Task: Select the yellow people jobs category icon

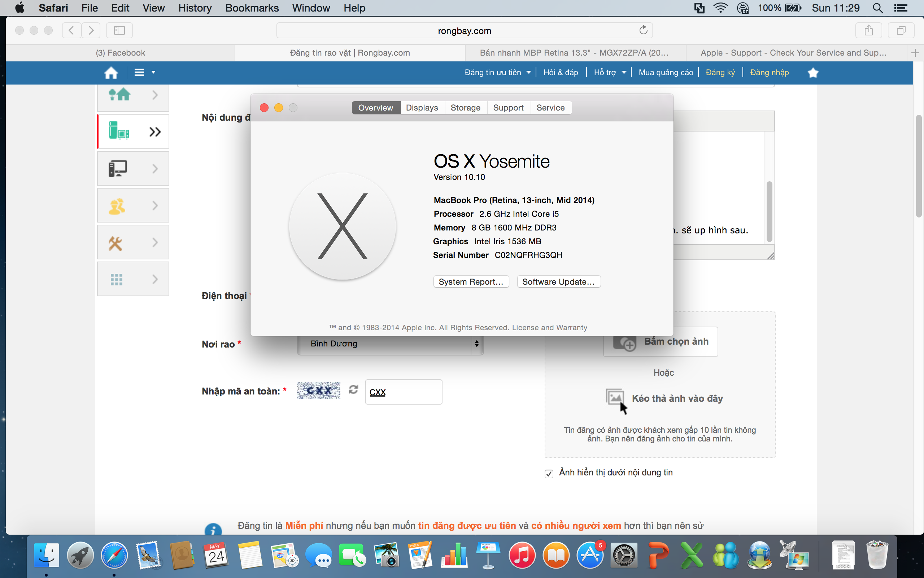Action: pyautogui.click(x=117, y=206)
